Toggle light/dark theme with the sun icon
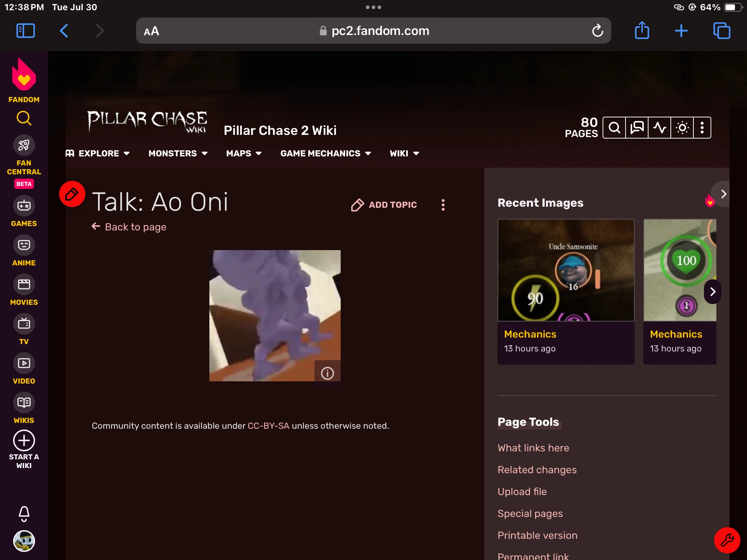This screenshot has width=747, height=560. click(682, 127)
